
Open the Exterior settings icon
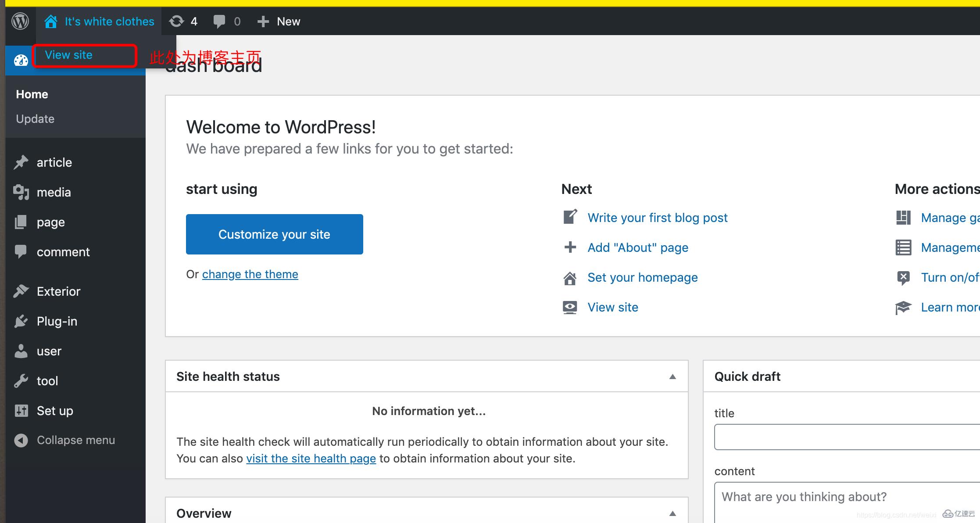[21, 292]
